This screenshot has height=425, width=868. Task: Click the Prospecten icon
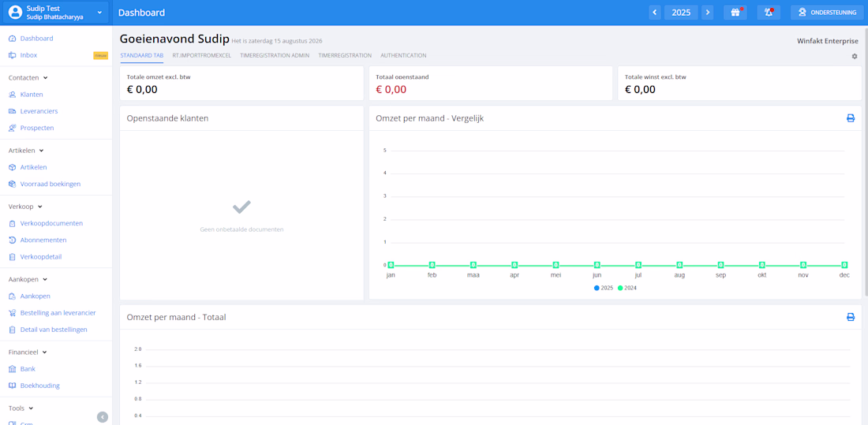click(x=12, y=127)
